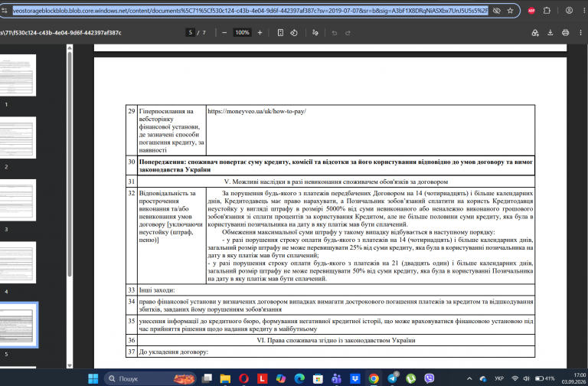View site information icon in address bar
The width and height of the screenshot is (588, 386).
[4, 11]
